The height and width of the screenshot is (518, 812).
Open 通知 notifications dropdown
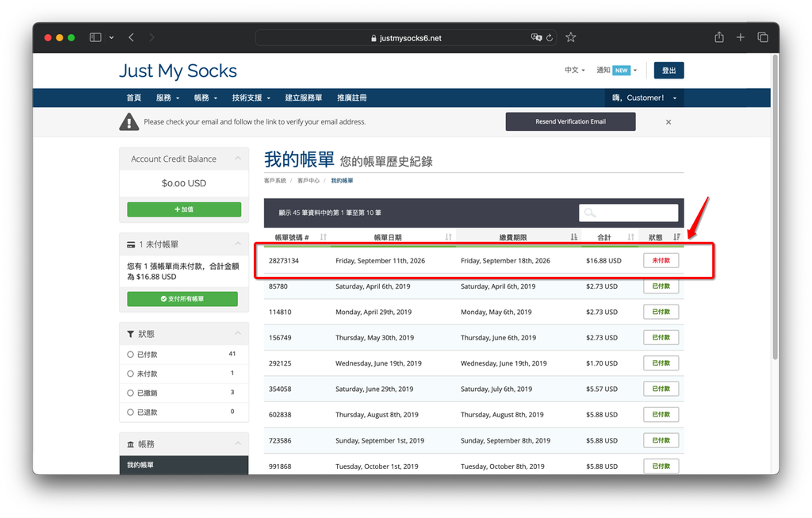tap(617, 70)
